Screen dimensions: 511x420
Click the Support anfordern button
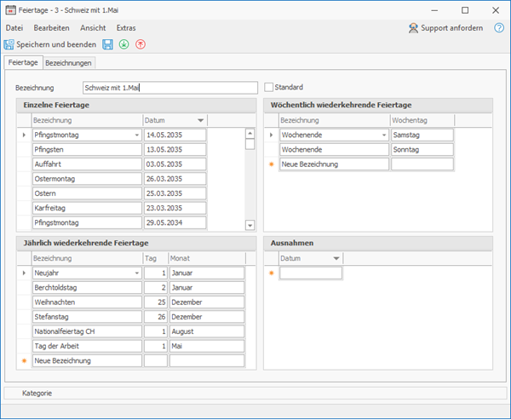coord(445,28)
